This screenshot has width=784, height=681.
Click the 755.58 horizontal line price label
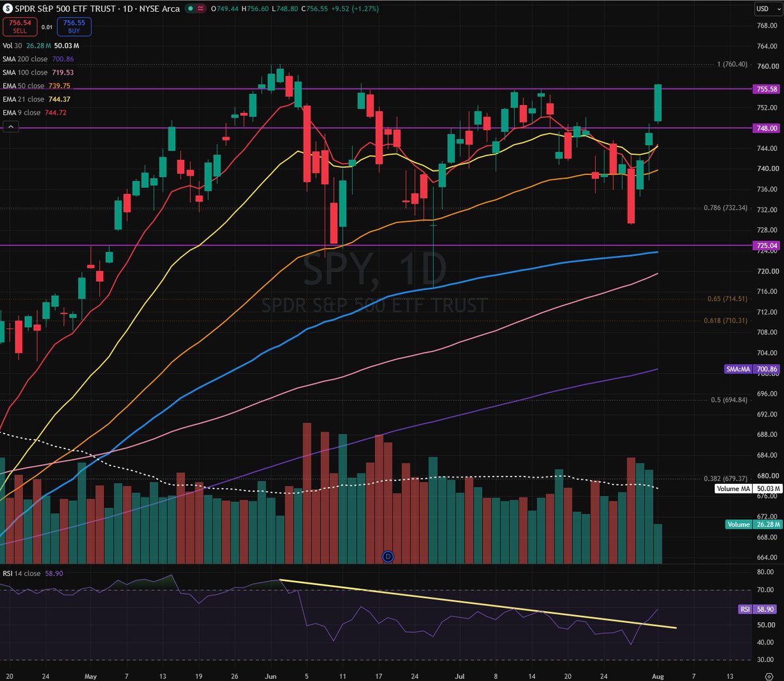[x=766, y=89]
